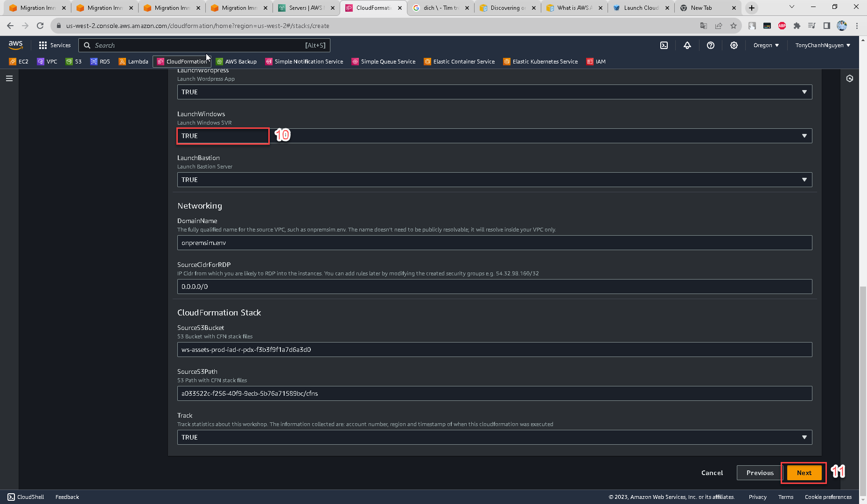Image resolution: width=867 pixels, height=504 pixels.
Task: Bookmark this page with the star icon
Action: [734, 26]
